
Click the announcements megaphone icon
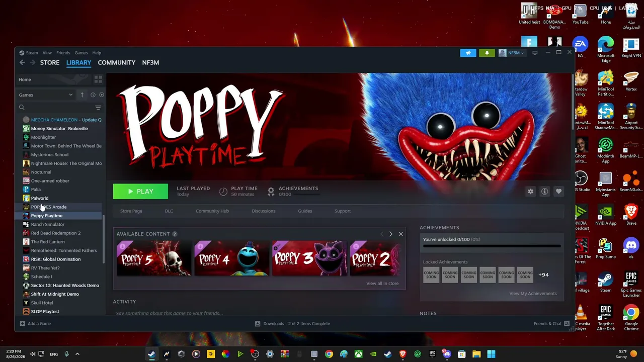(468, 53)
